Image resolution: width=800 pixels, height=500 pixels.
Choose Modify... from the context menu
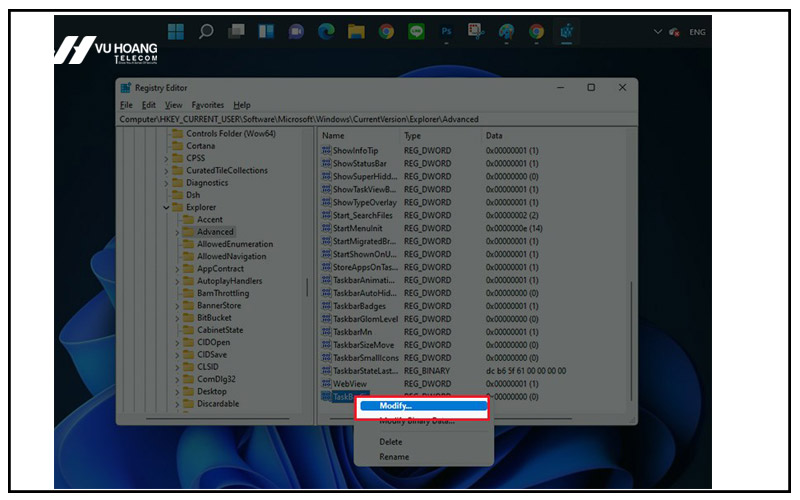click(423, 406)
